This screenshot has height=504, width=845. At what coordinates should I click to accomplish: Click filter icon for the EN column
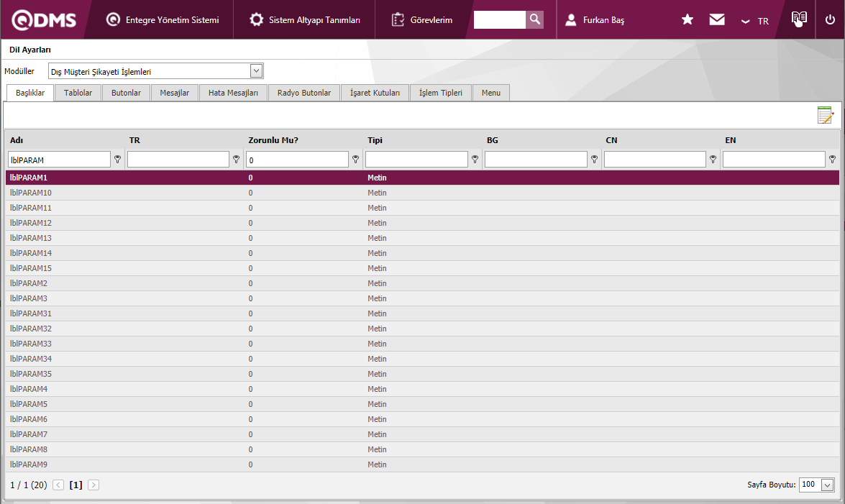pos(832,160)
